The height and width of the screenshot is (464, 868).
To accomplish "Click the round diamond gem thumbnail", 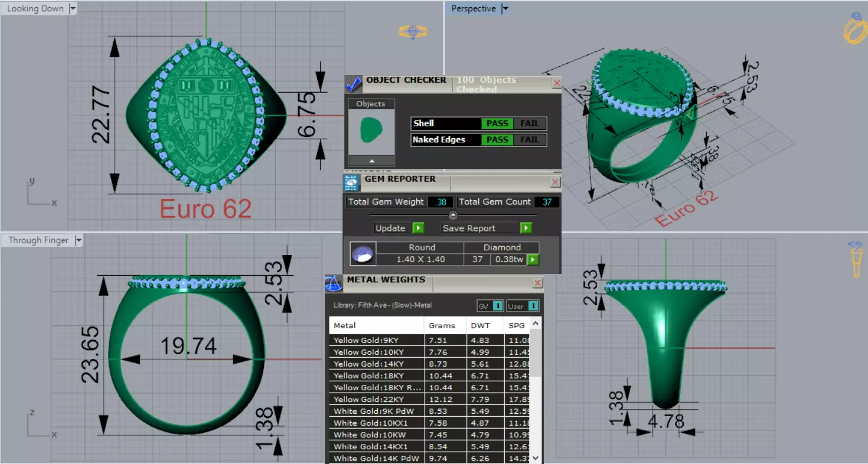I will click(363, 254).
